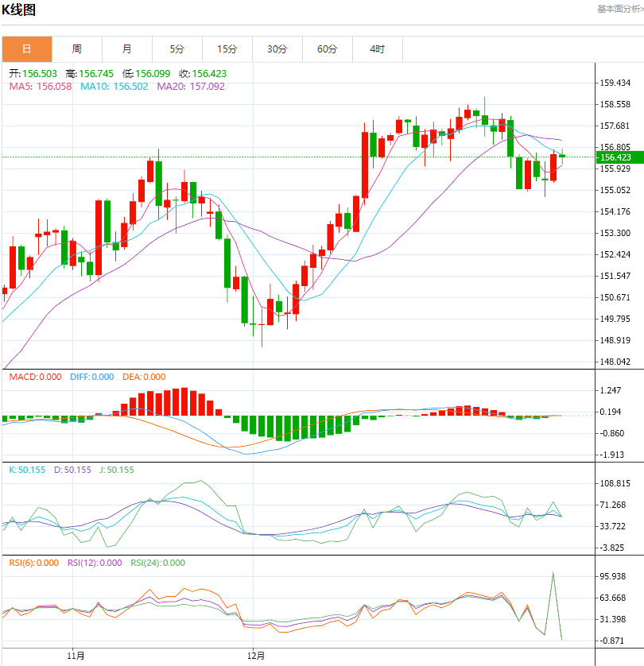Switch to the 4时 chart tab
Screen dimensions: 644x666
378,49
